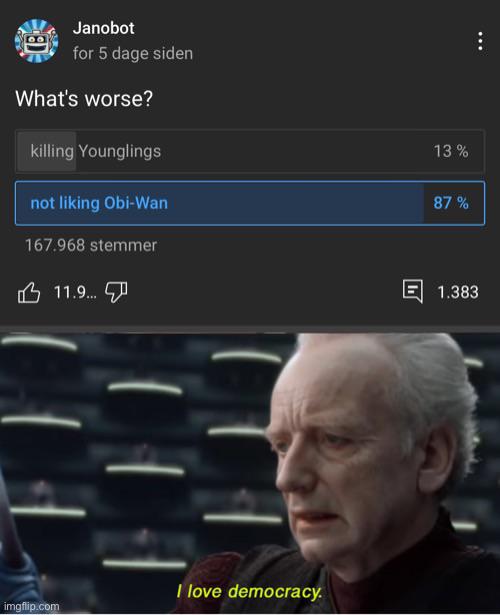Click the 'What's worse?' poll question
The image size is (500, 615).
point(84,98)
